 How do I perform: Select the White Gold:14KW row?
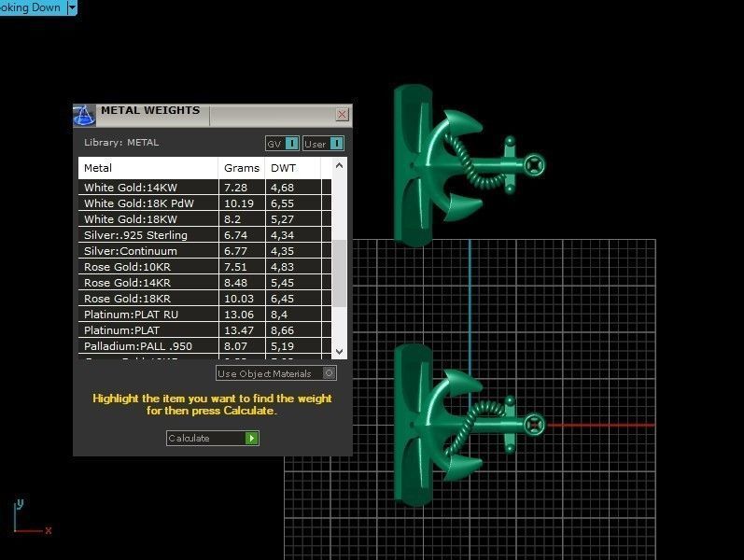pyautogui.click(x=204, y=188)
